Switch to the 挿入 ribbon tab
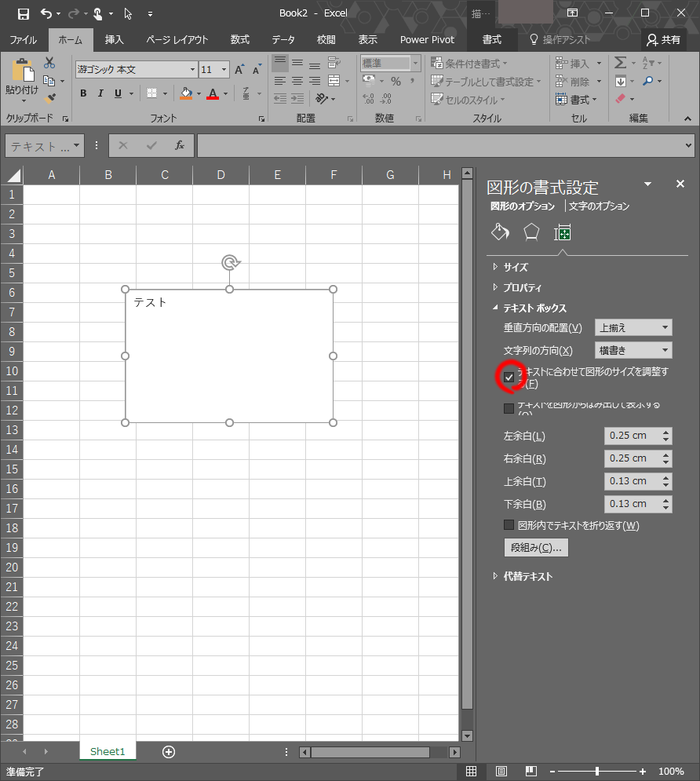This screenshot has width=700, height=781. [x=114, y=39]
